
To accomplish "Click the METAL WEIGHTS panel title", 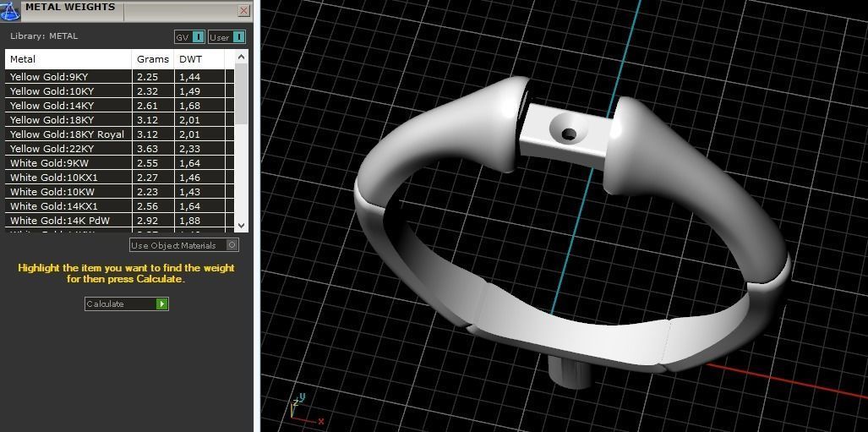I will point(70,8).
